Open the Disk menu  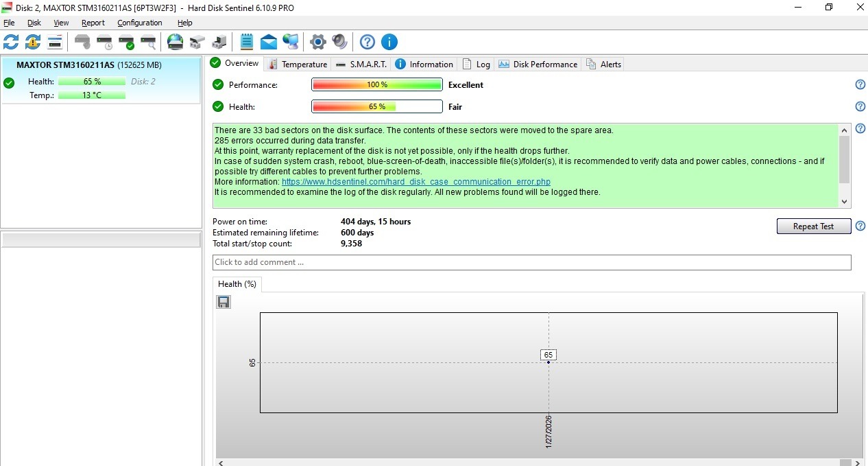pos(34,23)
